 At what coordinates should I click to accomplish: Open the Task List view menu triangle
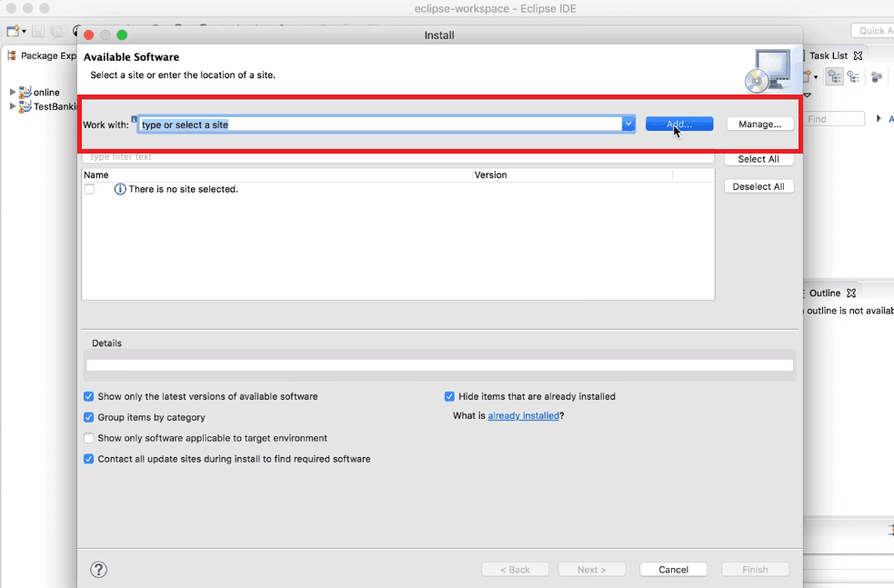pyautogui.click(x=808, y=95)
